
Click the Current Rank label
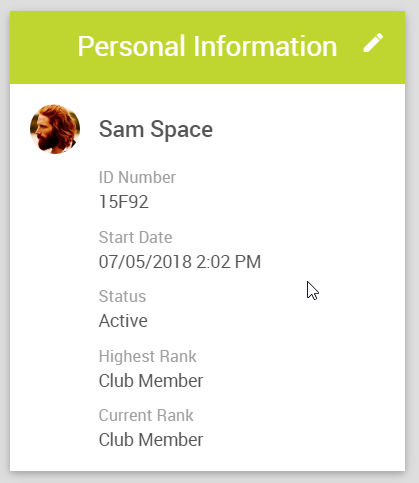[146, 415]
